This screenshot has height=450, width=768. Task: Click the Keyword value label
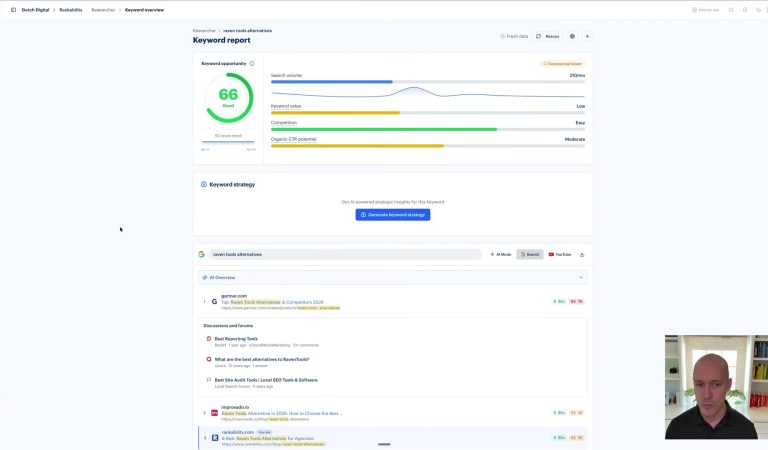tap(286, 106)
